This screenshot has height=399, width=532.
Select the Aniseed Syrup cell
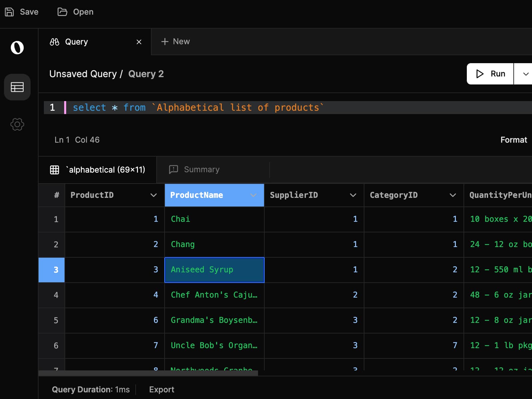click(214, 270)
